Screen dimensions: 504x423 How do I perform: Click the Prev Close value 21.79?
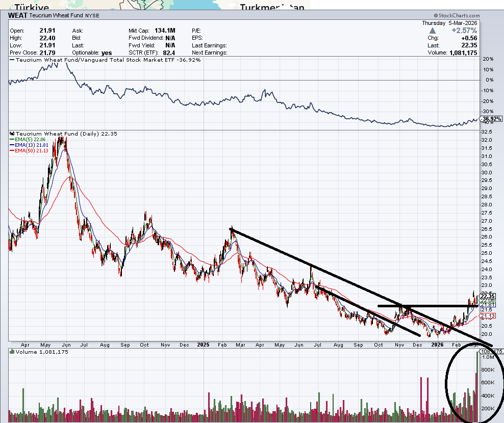pyautogui.click(x=47, y=52)
